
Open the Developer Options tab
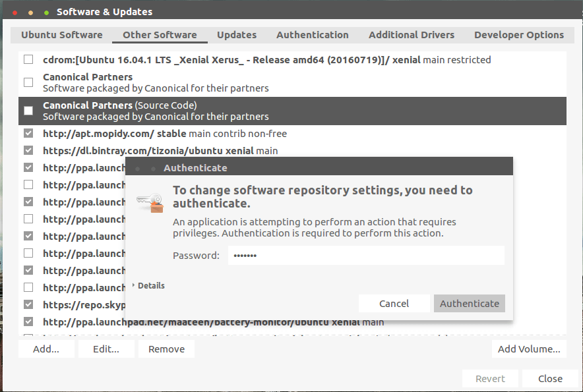[x=519, y=35]
